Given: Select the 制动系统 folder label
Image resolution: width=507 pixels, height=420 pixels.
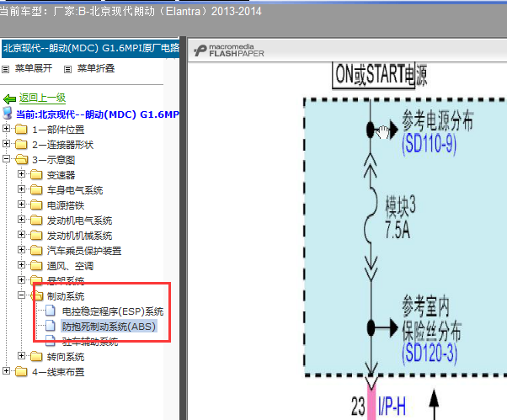Looking at the screenshot, I should 66,296.
